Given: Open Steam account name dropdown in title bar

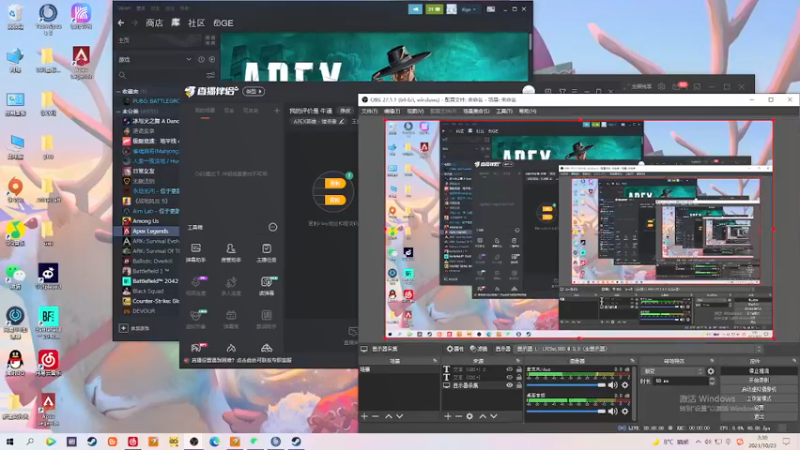Looking at the screenshot, I should (468, 9).
